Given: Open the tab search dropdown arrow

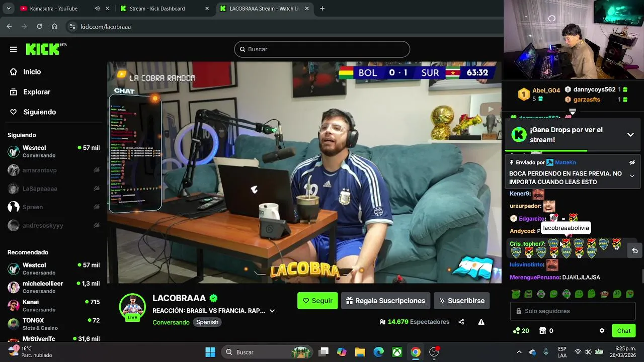Looking at the screenshot, I should click(8, 9).
